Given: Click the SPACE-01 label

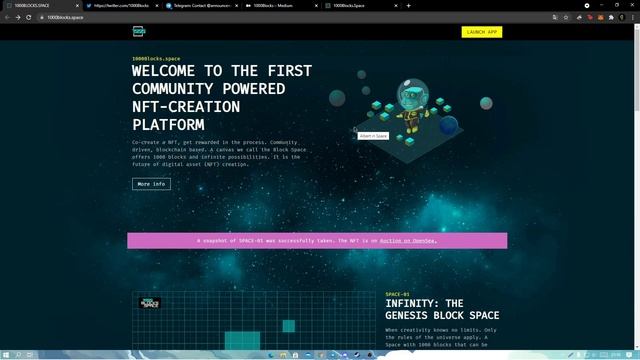Looking at the screenshot, I should (x=397, y=294).
